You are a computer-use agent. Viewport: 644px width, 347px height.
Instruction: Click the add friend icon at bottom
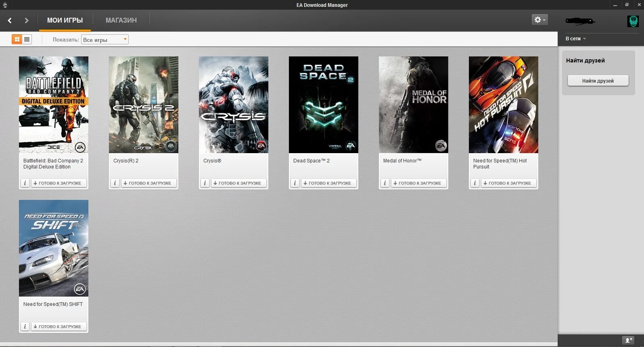pos(628,340)
